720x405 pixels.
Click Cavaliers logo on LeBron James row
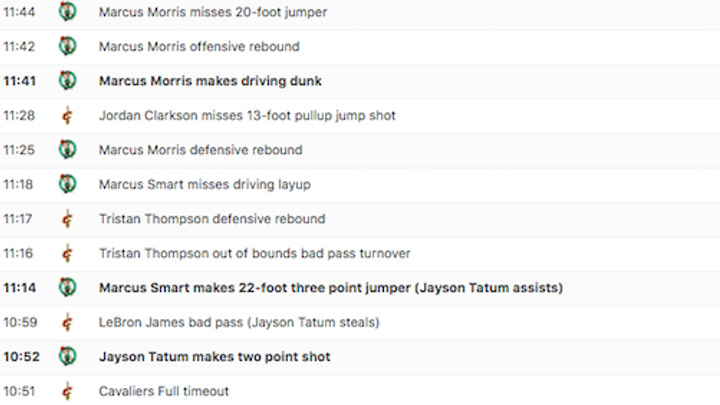(68, 322)
